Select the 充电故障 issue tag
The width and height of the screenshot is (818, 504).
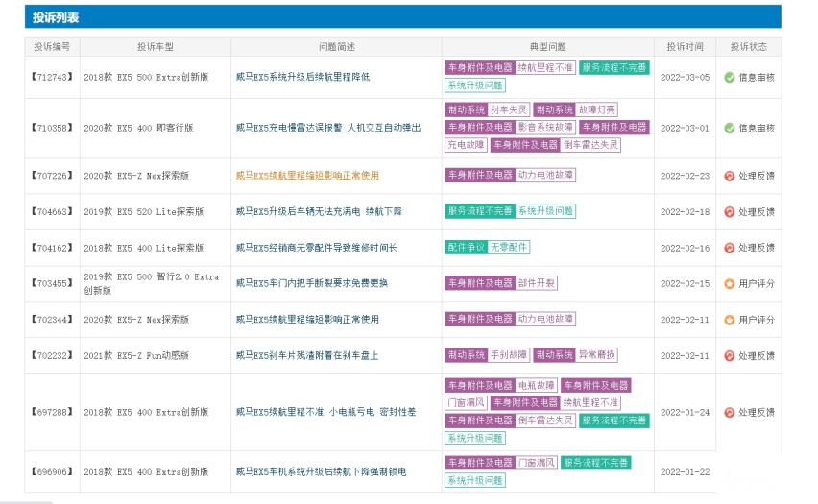[x=466, y=145]
